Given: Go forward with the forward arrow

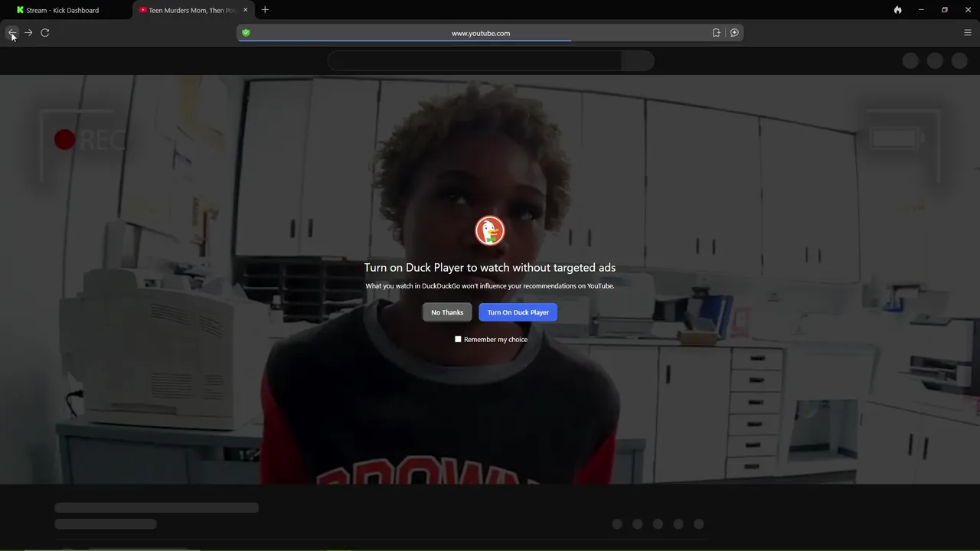Looking at the screenshot, I should (x=28, y=33).
